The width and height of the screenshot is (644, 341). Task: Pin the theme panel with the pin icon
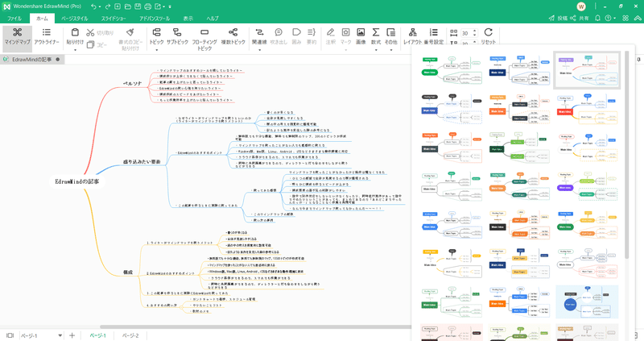coord(639,60)
